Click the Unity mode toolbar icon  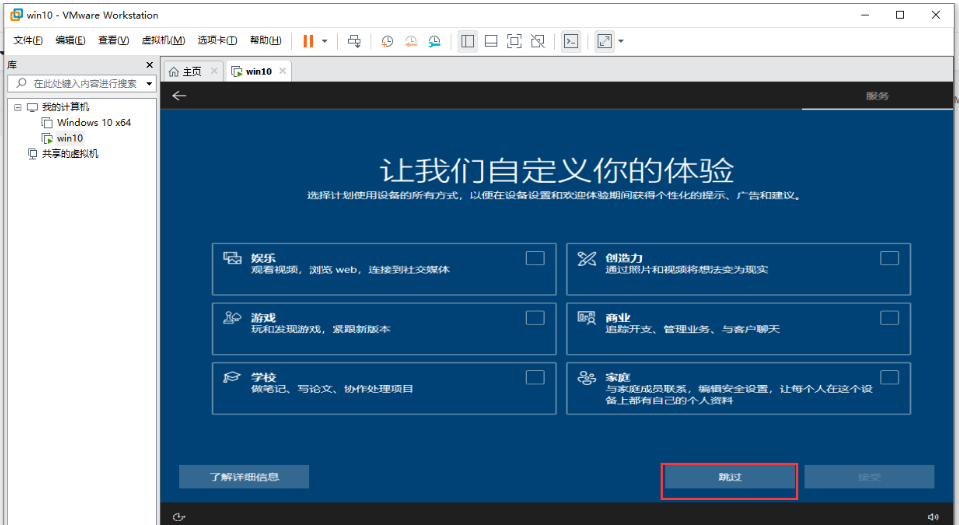pyautogui.click(x=538, y=41)
